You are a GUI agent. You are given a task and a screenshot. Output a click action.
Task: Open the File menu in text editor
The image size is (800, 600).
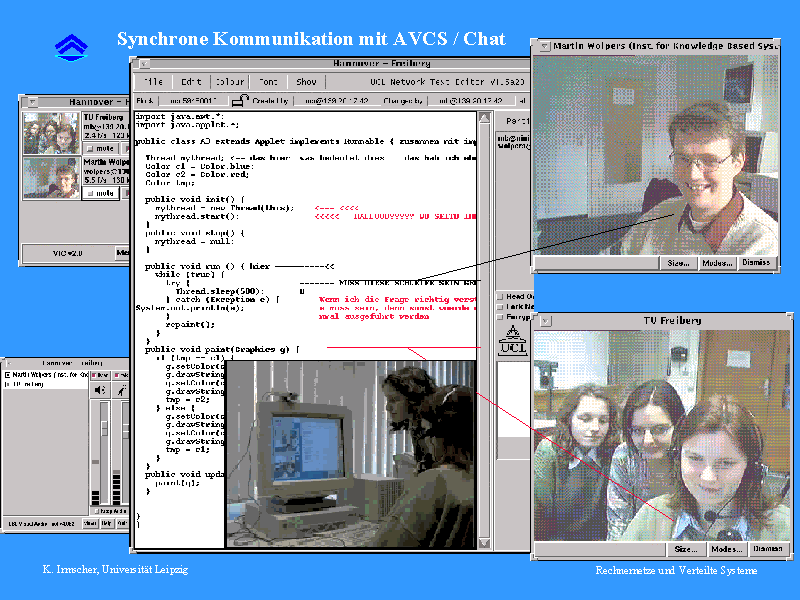point(153,82)
